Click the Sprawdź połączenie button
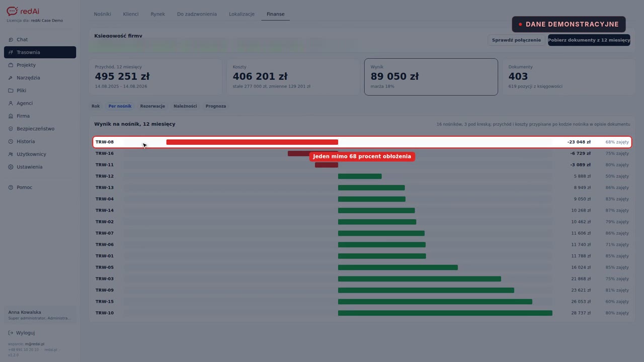The height and width of the screenshot is (362, 644). point(516,40)
